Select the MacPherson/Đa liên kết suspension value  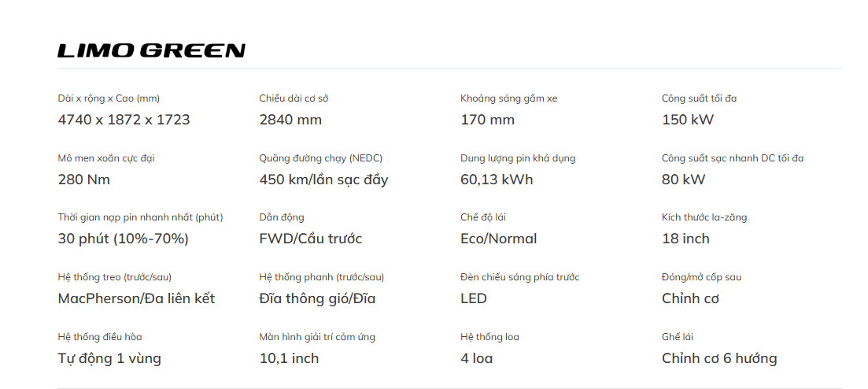(x=136, y=298)
